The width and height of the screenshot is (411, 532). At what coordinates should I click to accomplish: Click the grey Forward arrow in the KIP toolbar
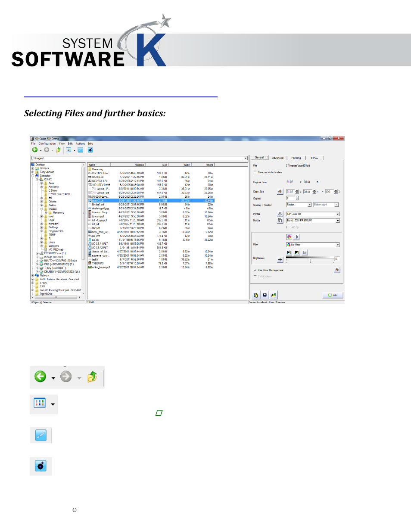coord(47,150)
